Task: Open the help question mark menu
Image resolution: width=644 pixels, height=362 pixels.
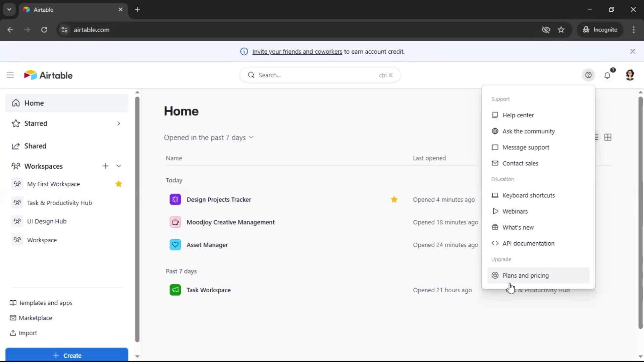Action: [588, 75]
